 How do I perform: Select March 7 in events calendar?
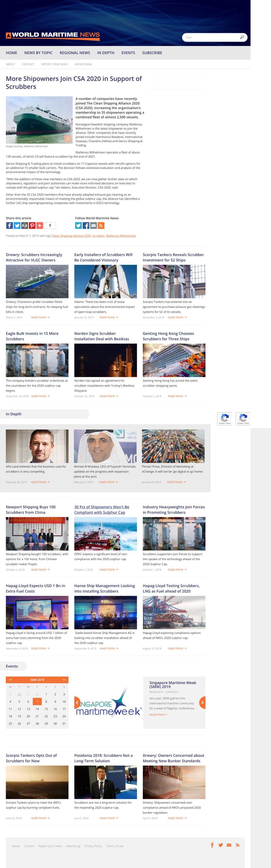(x=37, y=702)
